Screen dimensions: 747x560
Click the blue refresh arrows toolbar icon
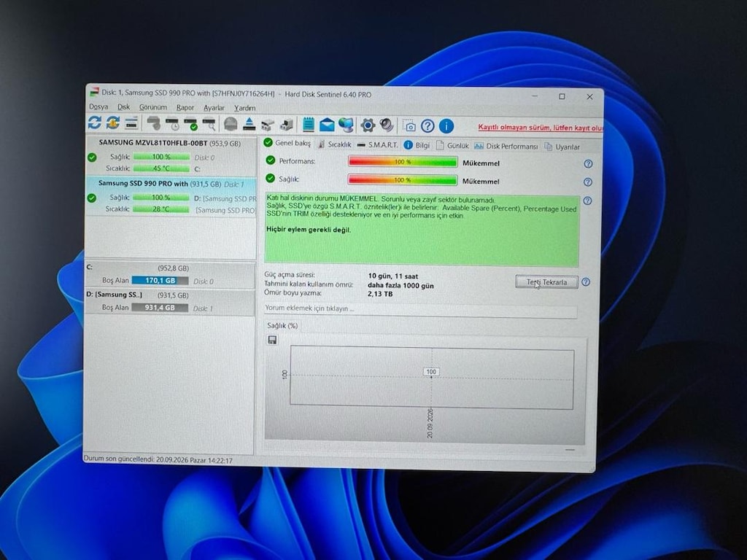pyautogui.click(x=94, y=122)
